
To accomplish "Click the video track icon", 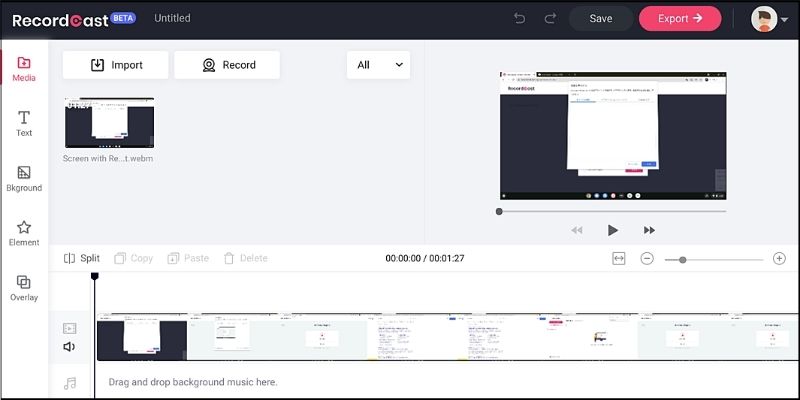I will pos(69,328).
